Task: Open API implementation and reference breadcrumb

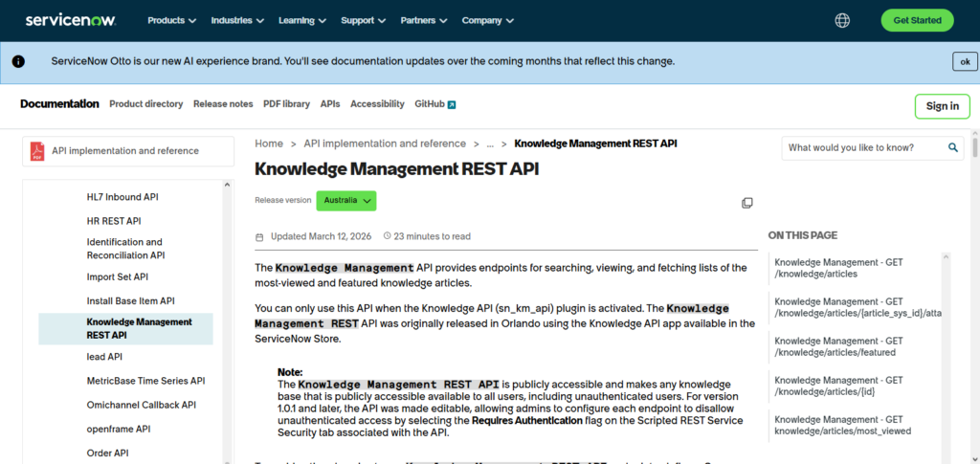Action: pos(385,144)
